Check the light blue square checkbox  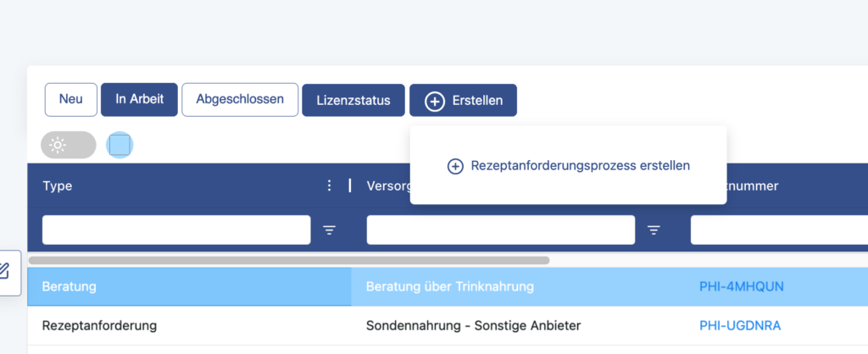(x=120, y=145)
